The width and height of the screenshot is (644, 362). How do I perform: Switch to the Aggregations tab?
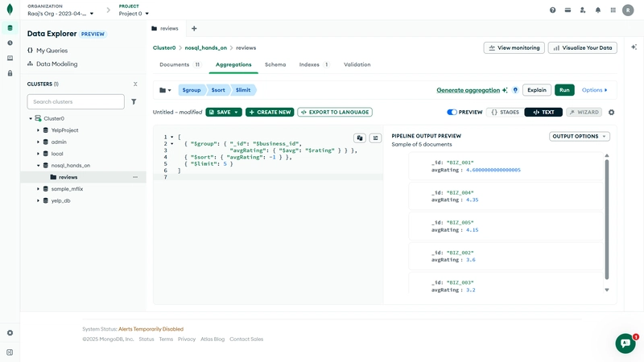[233, 64]
